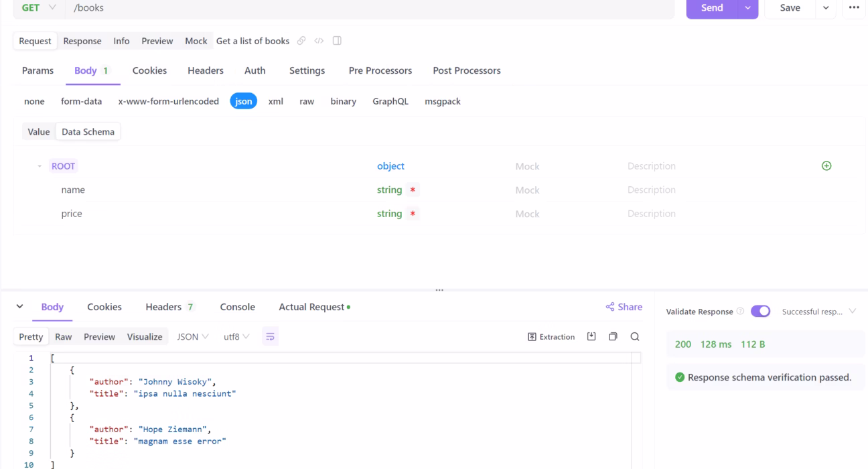The image size is (868, 469).
Task: Switch body type to xml
Action: pyautogui.click(x=275, y=101)
